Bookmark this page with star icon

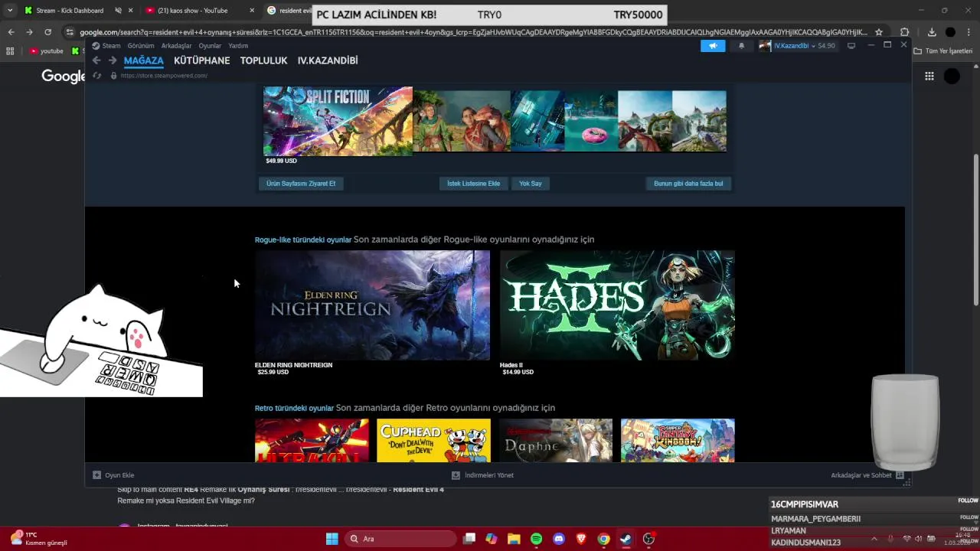tap(879, 32)
